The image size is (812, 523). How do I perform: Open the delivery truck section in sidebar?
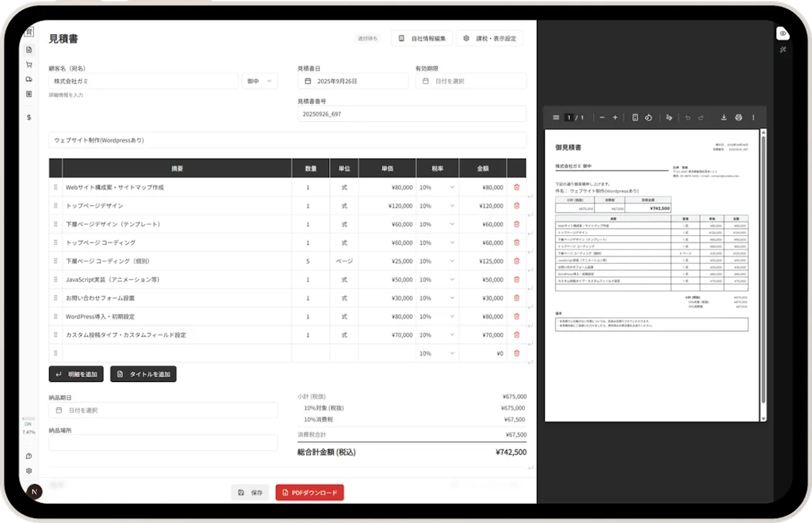coord(29,79)
